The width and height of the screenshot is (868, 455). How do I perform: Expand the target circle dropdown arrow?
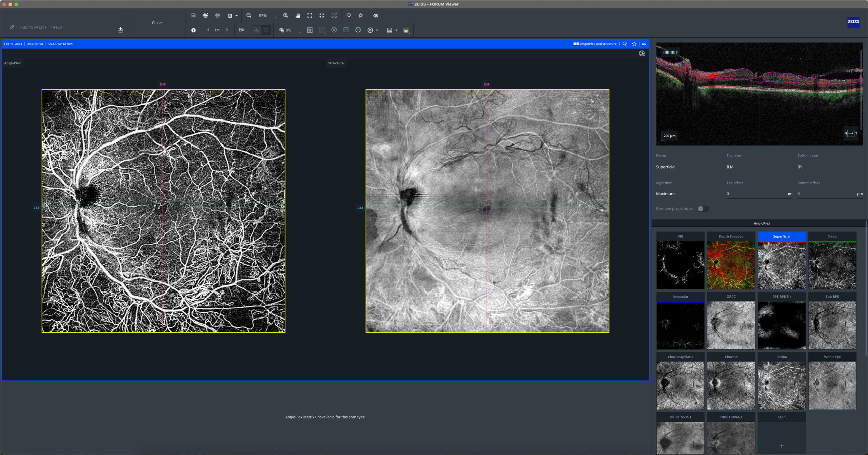point(377,30)
